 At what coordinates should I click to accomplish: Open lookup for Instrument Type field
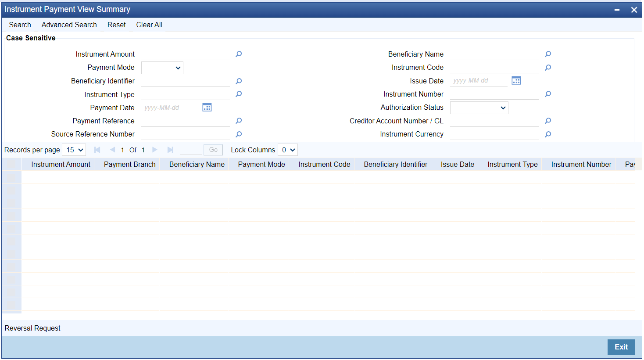(239, 94)
